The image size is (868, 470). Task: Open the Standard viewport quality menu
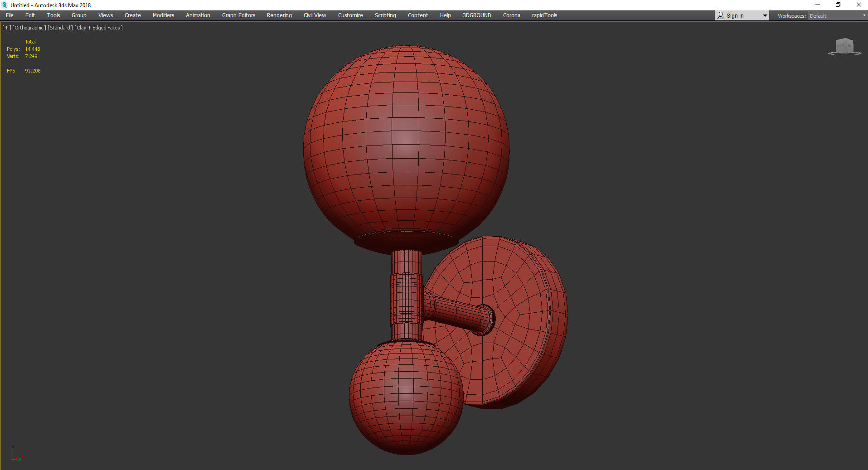(x=60, y=28)
